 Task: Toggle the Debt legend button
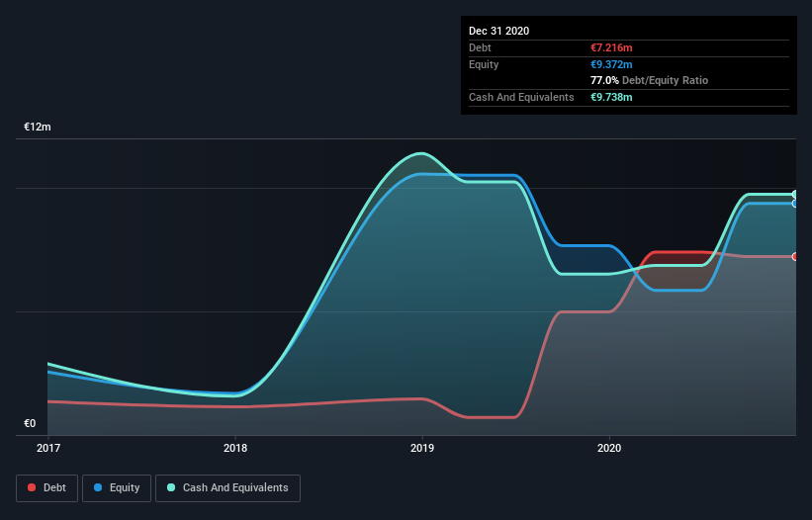(46, 488)
